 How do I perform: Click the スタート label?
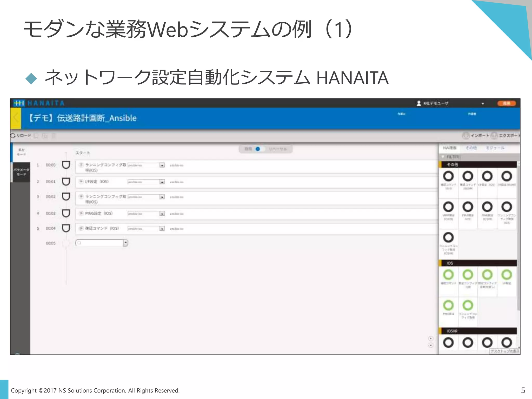coord(83,153)
